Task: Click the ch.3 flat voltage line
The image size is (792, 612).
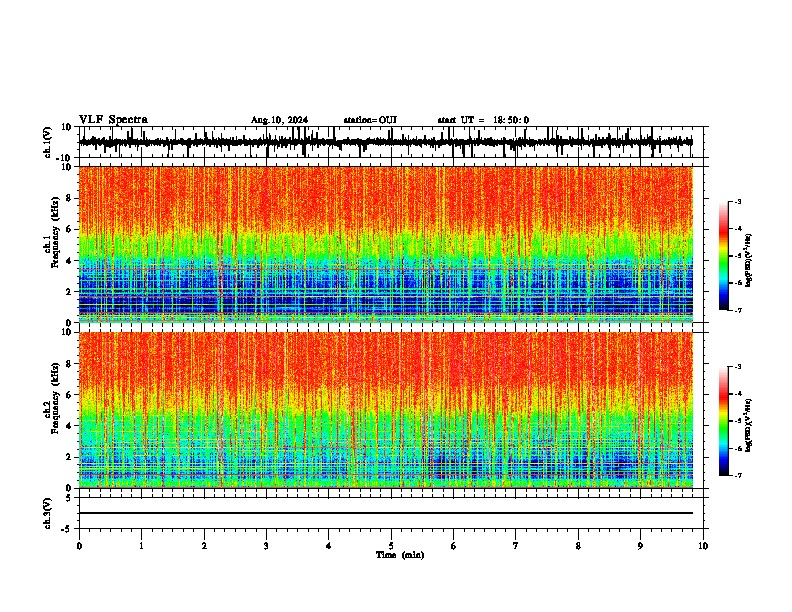Action: coord(386,513)
